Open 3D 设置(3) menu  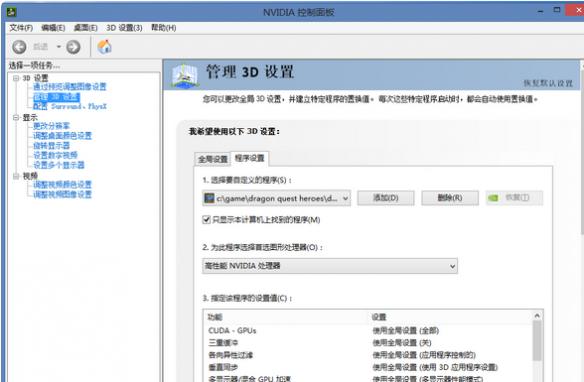point(124,28)
